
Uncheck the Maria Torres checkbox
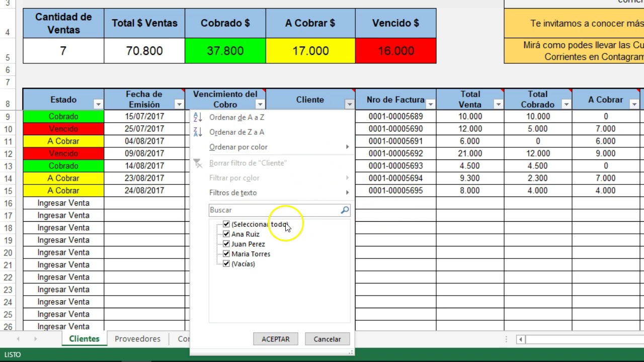pos(226,254)
